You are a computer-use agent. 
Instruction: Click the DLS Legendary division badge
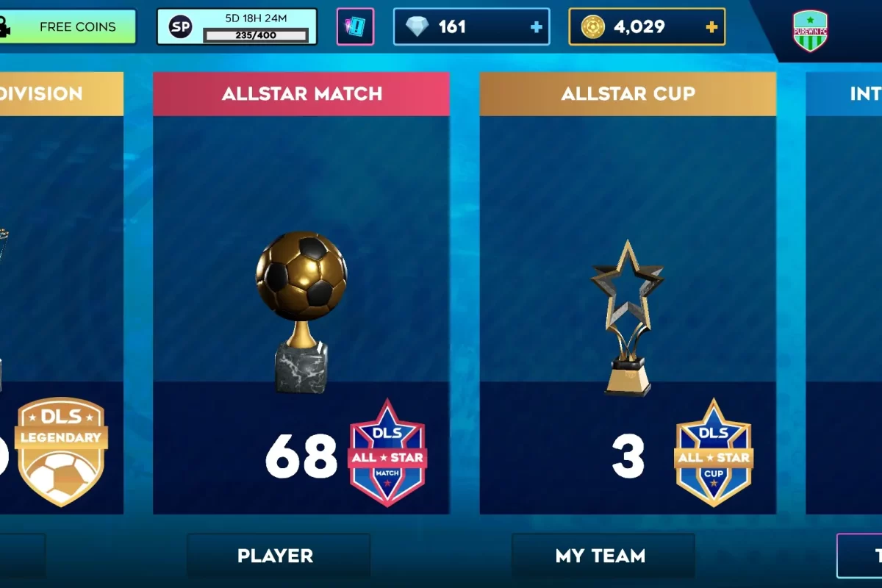click(x=61, y=452)
